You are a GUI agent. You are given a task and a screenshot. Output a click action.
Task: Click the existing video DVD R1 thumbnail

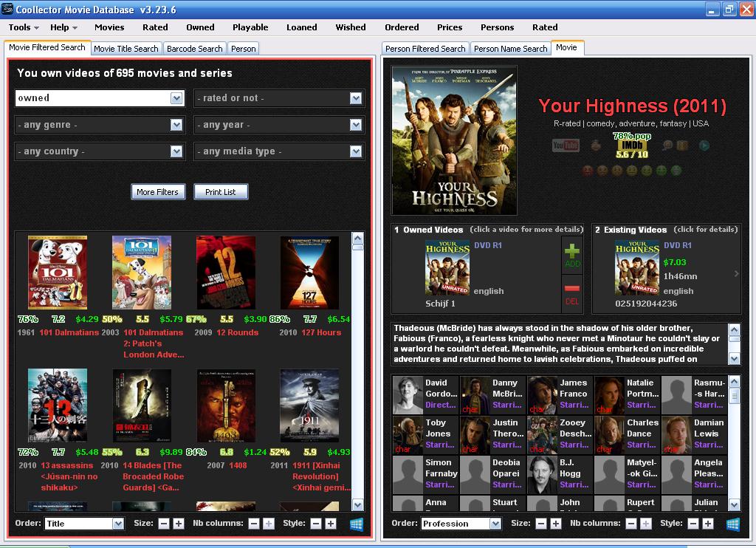pos(637,268)
